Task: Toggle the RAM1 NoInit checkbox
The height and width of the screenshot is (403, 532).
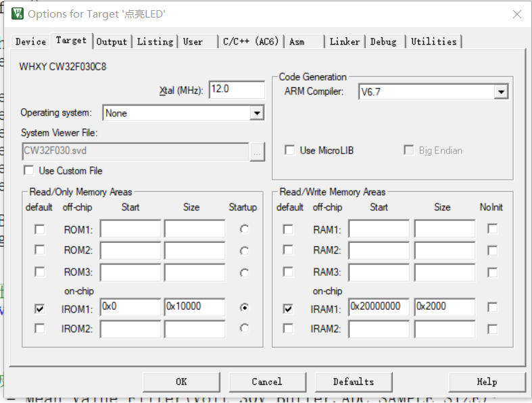Action: coord(492,229)
